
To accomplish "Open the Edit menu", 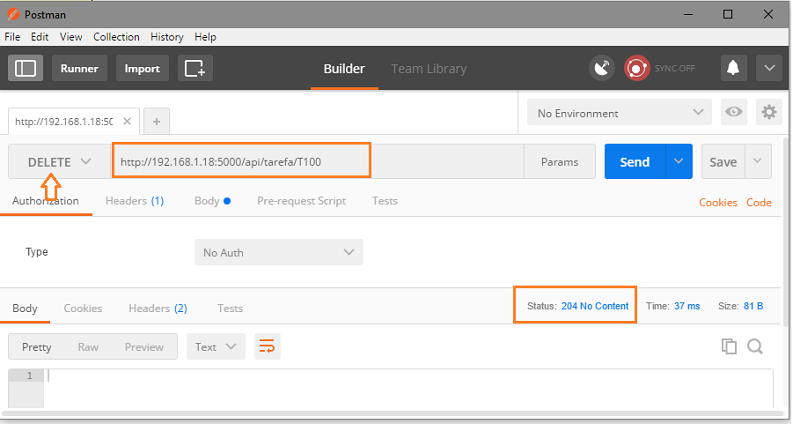I will 39,37.
